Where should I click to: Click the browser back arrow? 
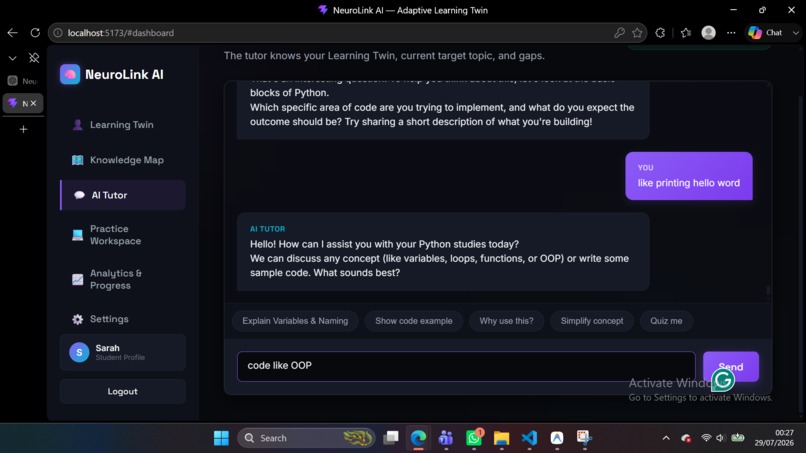(12, 33)
